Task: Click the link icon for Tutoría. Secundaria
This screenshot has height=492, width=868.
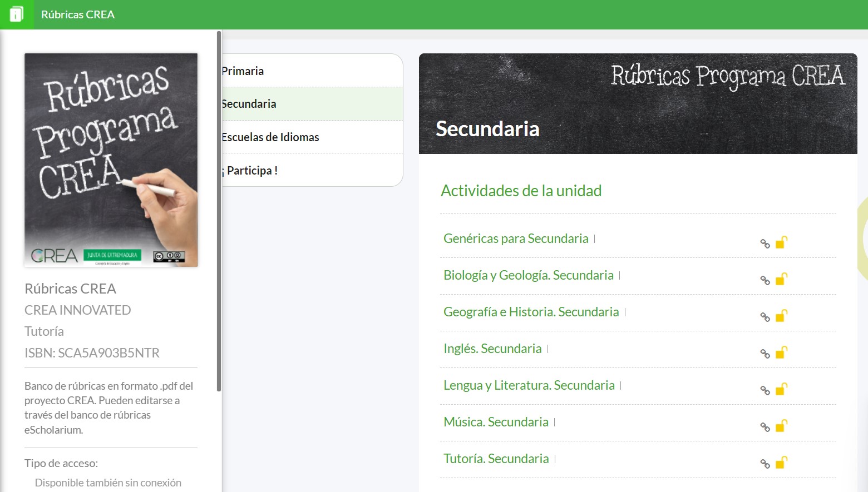Action: (765, 464)
